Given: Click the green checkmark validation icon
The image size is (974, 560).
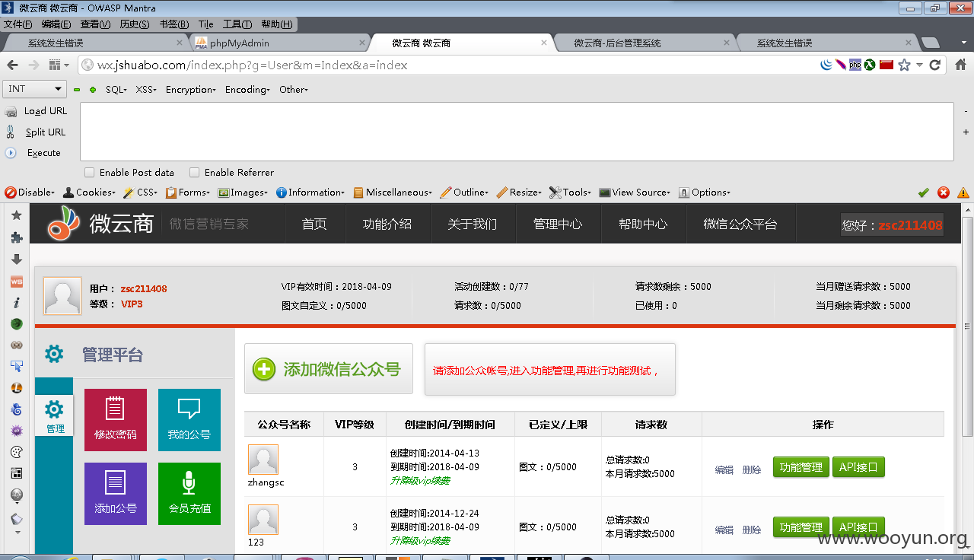Looking at the screenshot, I should 924,192.
